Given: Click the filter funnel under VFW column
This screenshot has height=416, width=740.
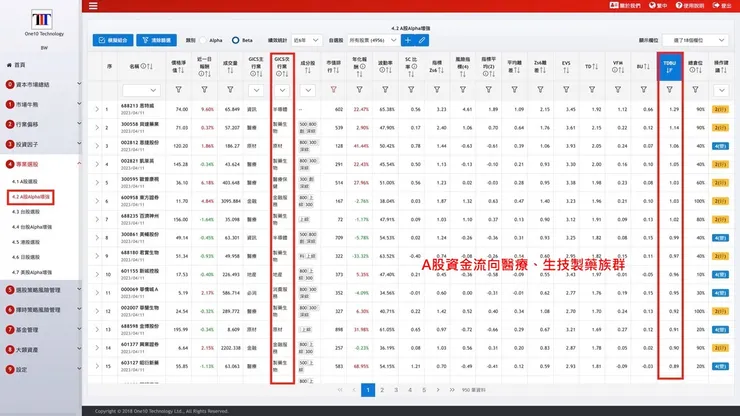Looking at the screenshot, I should click(618, 89).
